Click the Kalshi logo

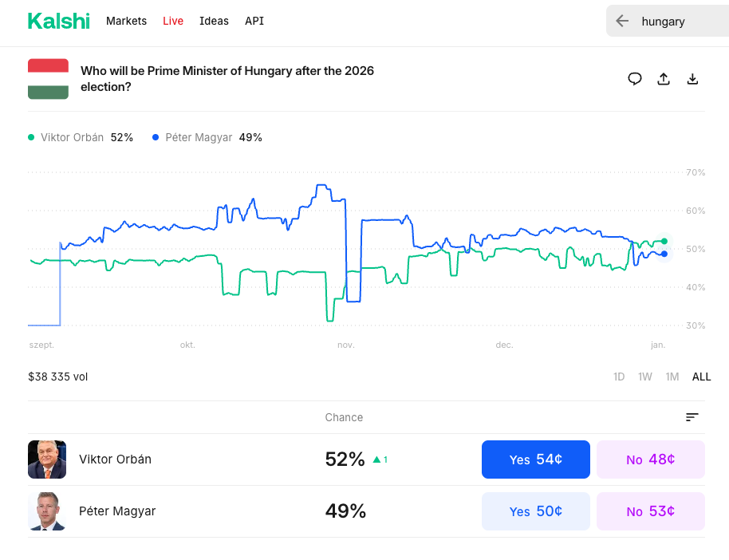click(x=59, y=21)
